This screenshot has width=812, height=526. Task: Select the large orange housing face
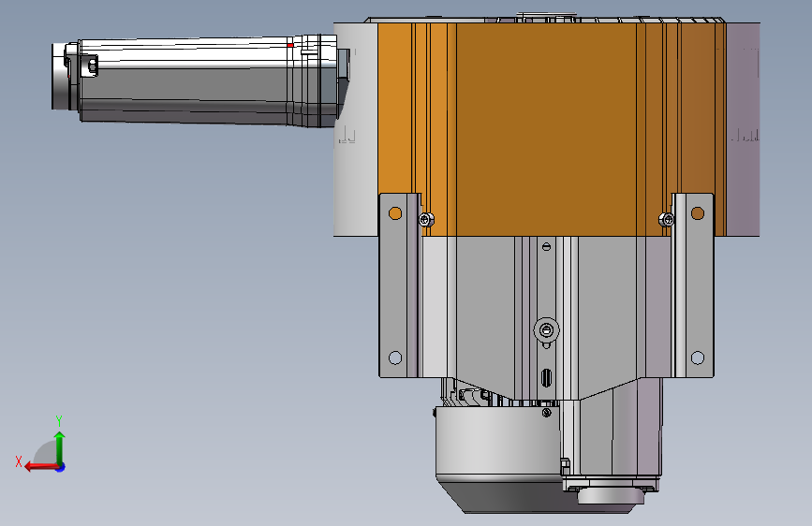(x=546, y=129)
